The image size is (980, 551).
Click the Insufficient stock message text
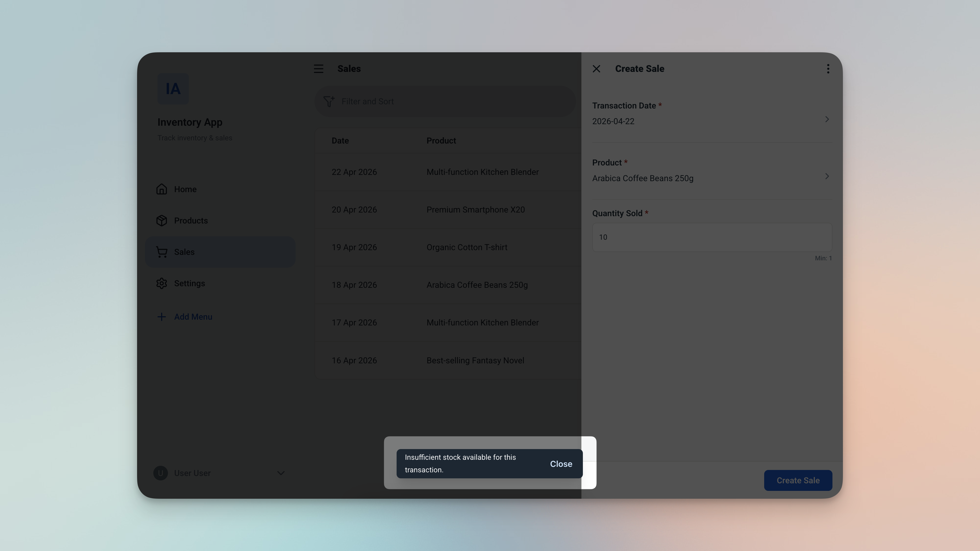coord(460,464)
